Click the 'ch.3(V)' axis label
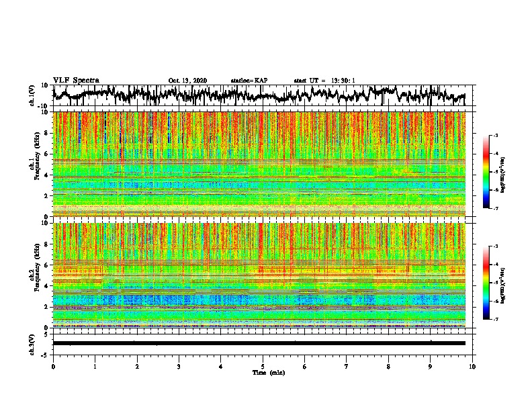532x411 pixels. click(x=32, y=345)
